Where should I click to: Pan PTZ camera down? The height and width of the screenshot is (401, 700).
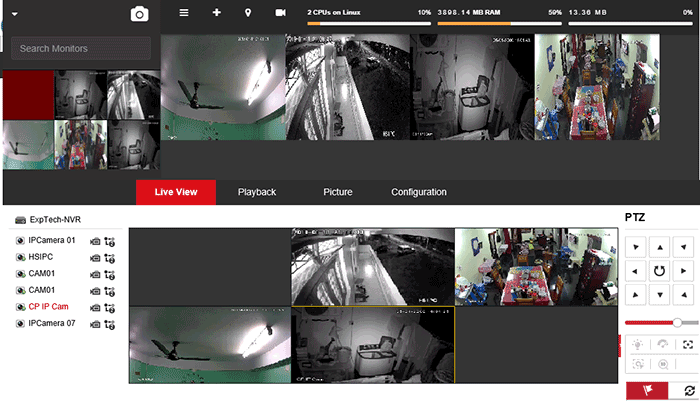pyautogui.click(x=660, y=295)
